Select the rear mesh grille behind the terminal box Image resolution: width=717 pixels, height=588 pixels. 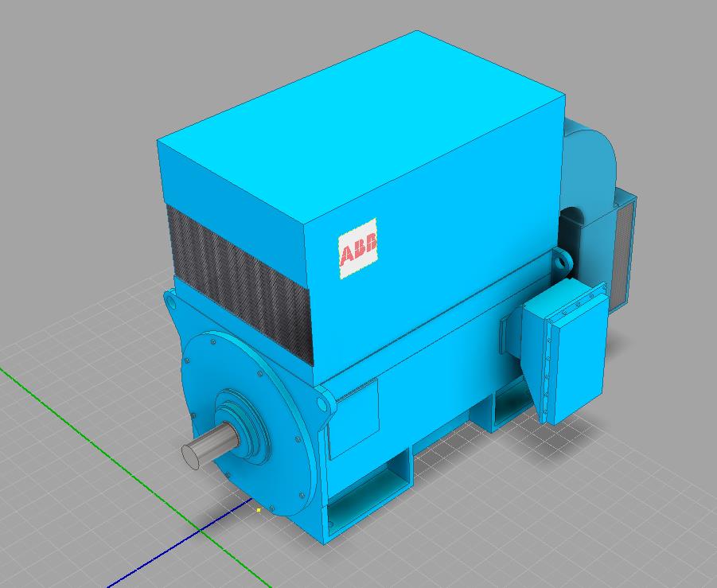click(623, 254)
